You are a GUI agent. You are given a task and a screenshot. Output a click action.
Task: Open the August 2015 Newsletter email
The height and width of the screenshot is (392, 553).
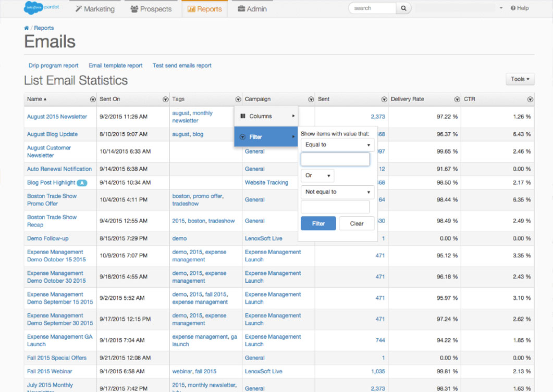pyautogui.click(x=57, y=117)
